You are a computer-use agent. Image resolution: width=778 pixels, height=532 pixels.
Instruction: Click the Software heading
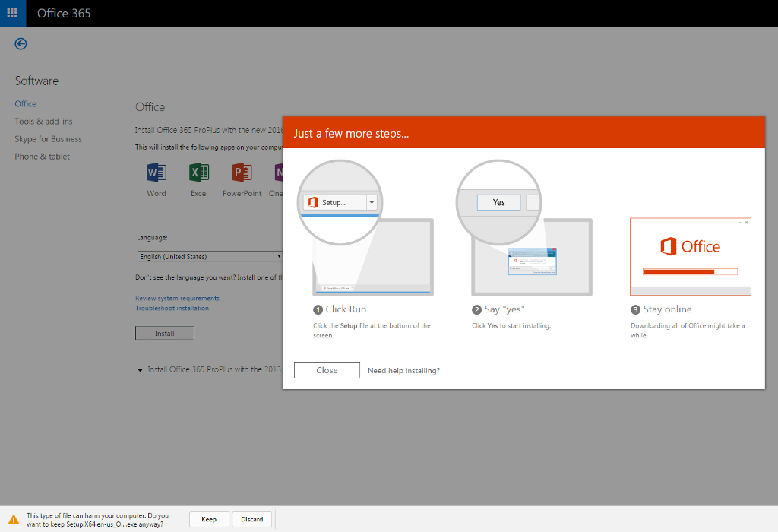(36, 81)
